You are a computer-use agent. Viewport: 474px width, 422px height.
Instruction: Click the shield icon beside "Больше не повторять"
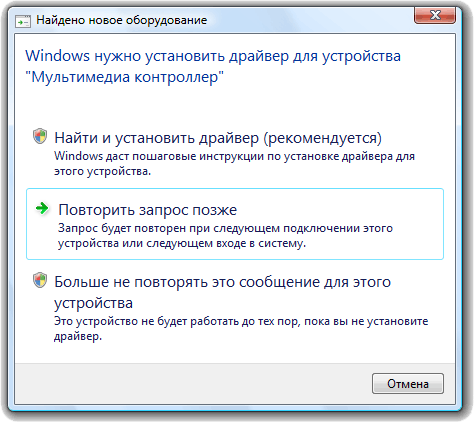tap(40, 280)
